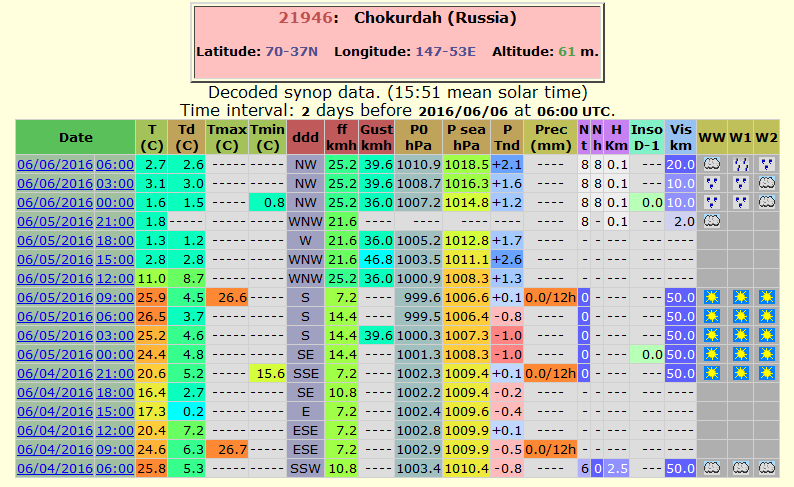Click the W1 drizzle icon for 06/06/2016 06:00

click(741, 164)
